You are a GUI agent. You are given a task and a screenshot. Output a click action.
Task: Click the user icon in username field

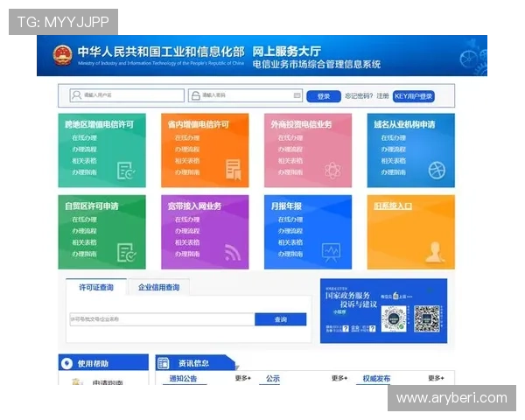[77, 95]
